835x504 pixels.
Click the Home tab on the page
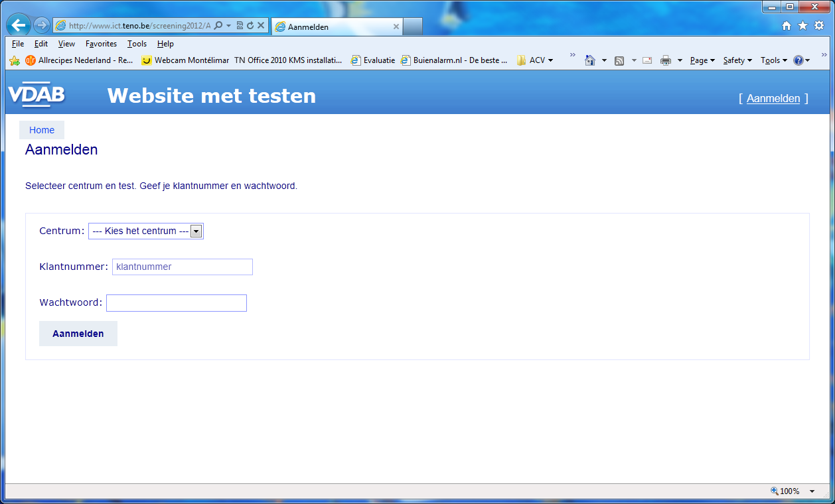pos(42,130)
